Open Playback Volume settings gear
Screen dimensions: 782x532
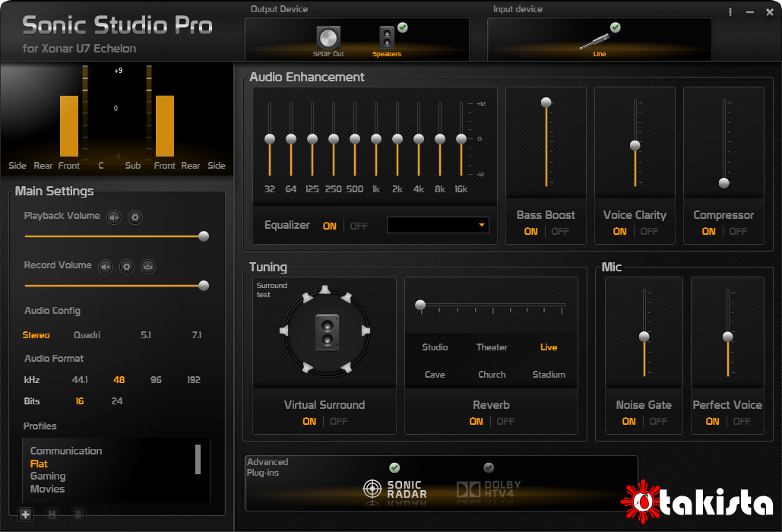click(135, 217)
